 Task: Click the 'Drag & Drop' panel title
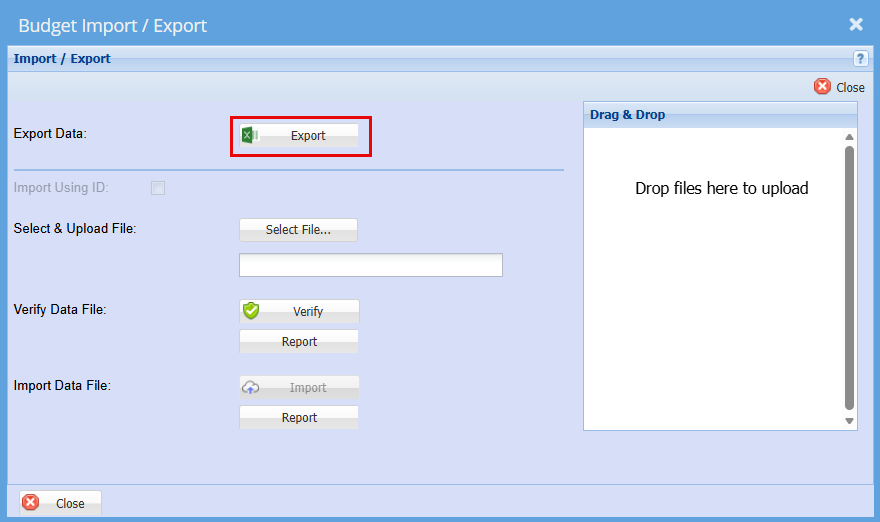pos(627,115)
